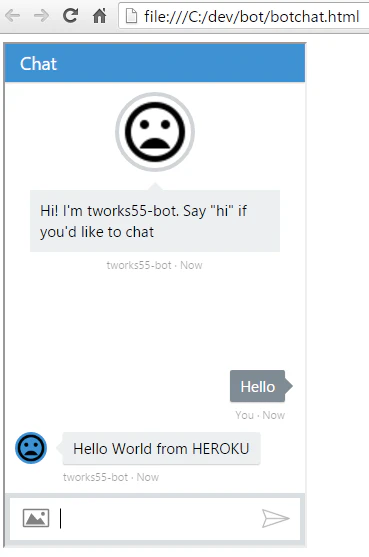
Task: Click the "tworks55-bot · Now" label under greeting
Action: 154,265
